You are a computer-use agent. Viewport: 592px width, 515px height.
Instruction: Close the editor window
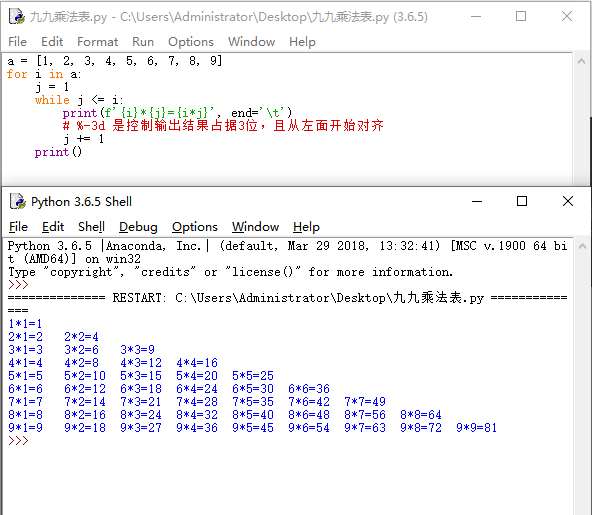pos(567,16)
